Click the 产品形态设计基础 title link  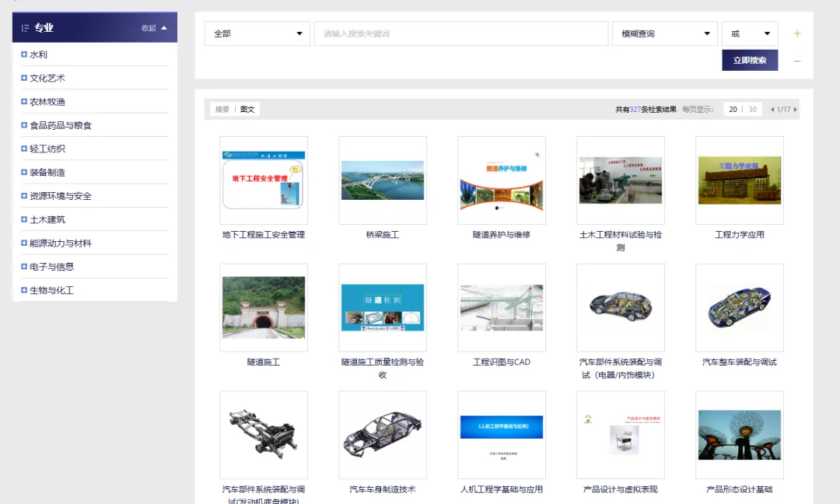tap(740, 489)
